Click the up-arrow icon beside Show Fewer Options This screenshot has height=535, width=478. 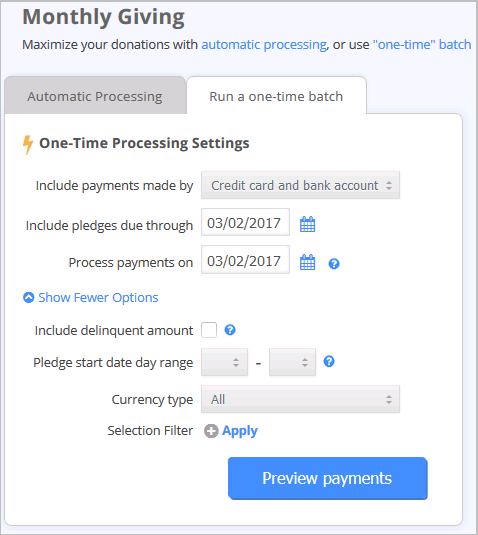[x=29, y=297]
